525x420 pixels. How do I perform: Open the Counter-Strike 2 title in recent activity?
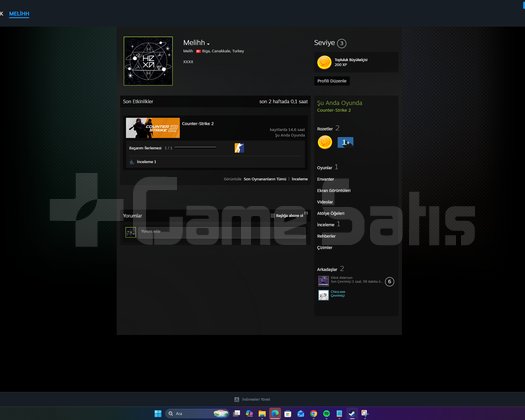[198, 124]
